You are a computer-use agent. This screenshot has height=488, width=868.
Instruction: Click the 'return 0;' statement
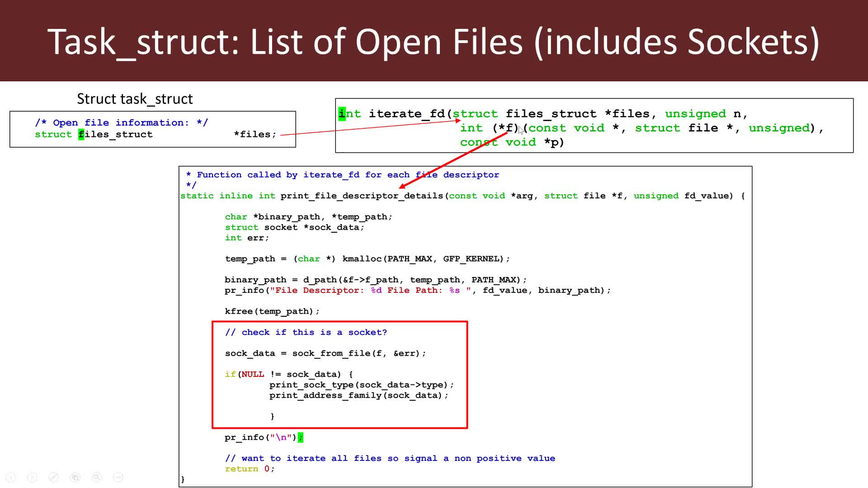click(250, 469)
